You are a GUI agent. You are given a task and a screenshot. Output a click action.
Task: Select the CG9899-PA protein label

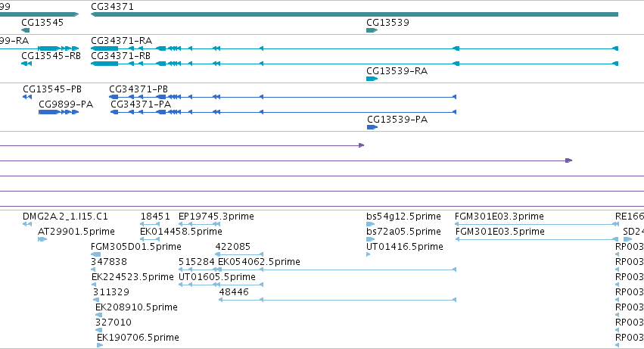66,104
